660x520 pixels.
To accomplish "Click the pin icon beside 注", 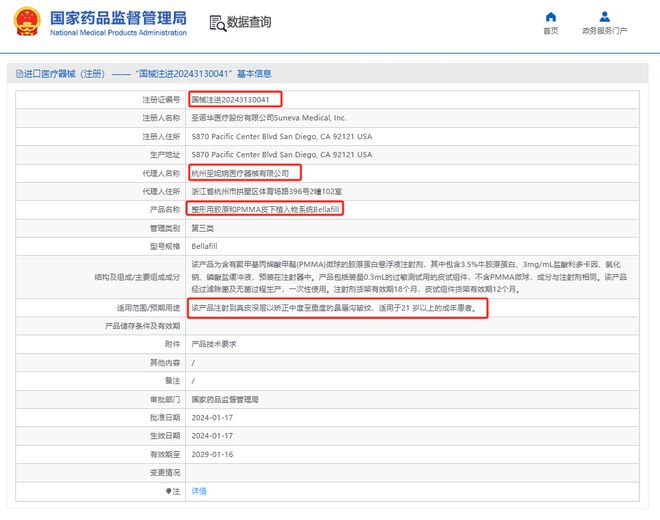I will click(168, 491).
